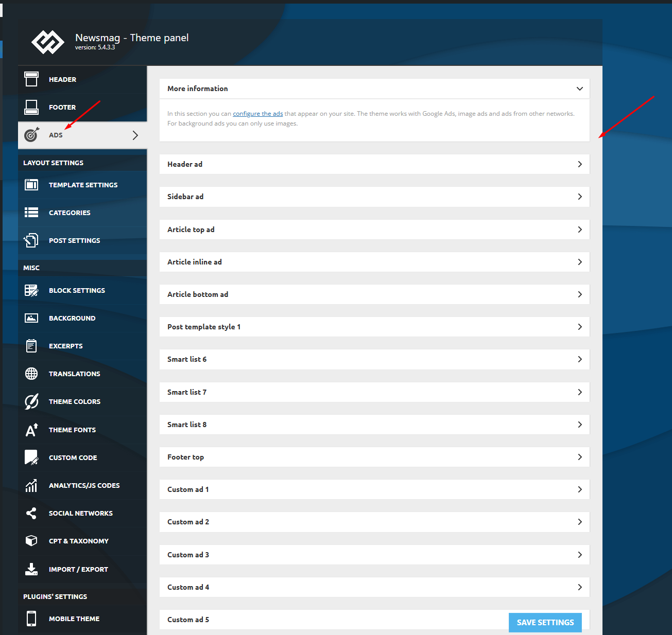Expand the Article top ad arrow
The image size is (672, 635).
[x=580, y=230]
